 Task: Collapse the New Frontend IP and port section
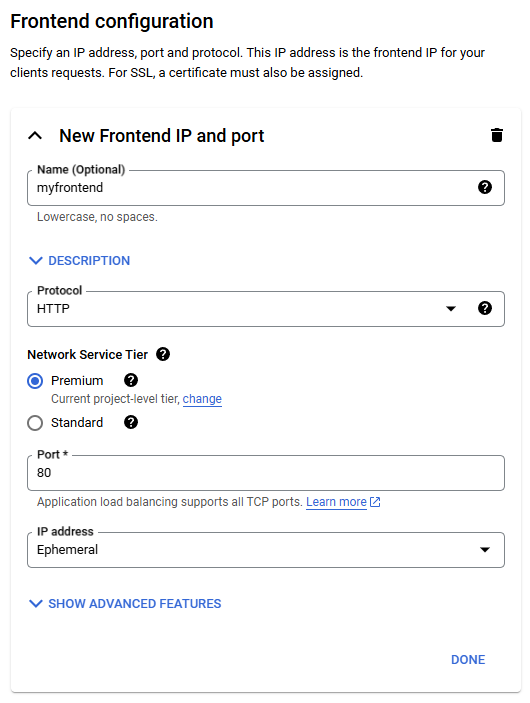[x=35, y=135]
